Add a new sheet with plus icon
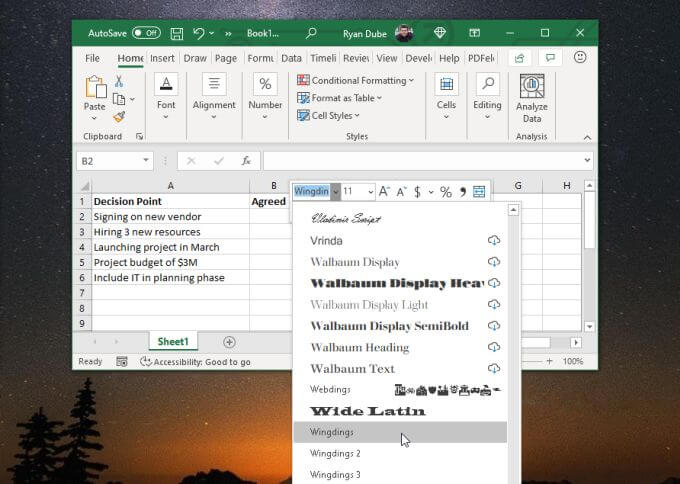The image size is (680, 484). click(x=229, y=342)
